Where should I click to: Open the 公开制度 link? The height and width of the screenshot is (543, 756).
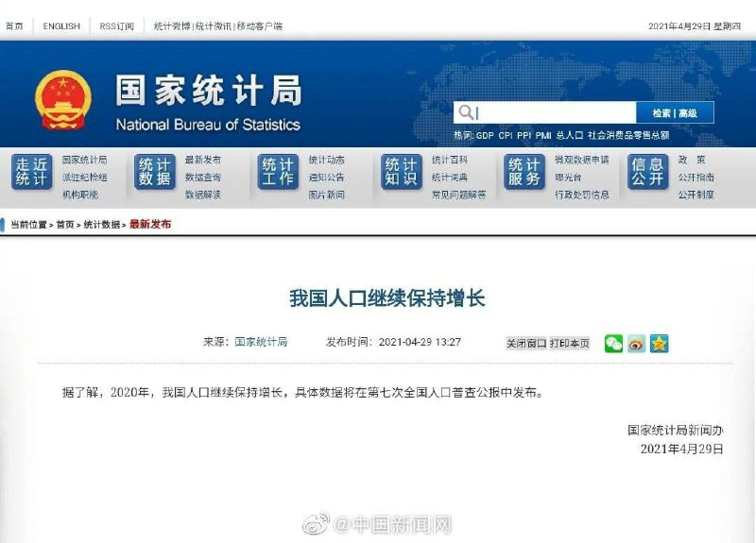coord(696,195)
